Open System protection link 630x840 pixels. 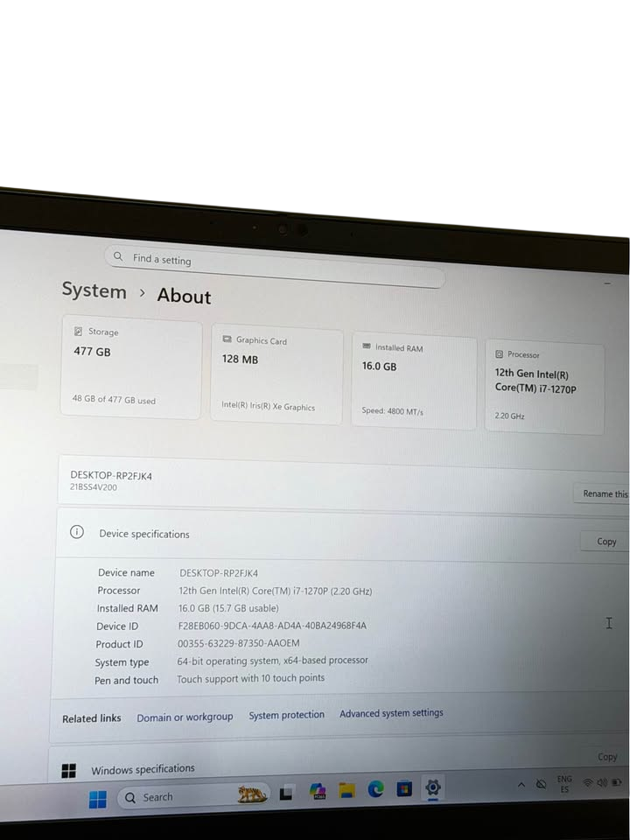tap(287, 715)
